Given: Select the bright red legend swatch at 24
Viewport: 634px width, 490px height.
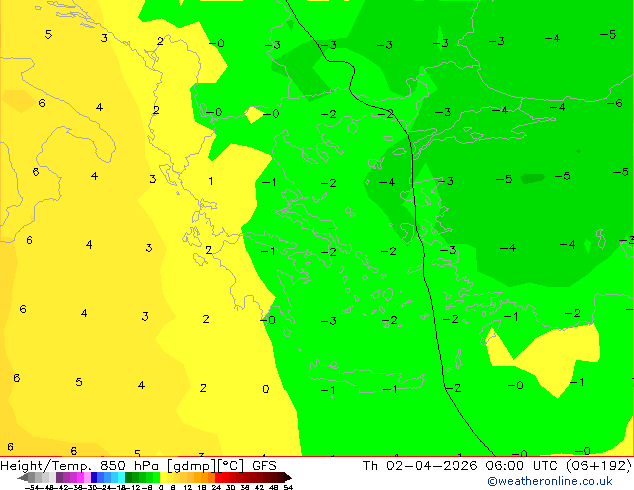Looking at the screenshot, I should [x=218, y=477].
